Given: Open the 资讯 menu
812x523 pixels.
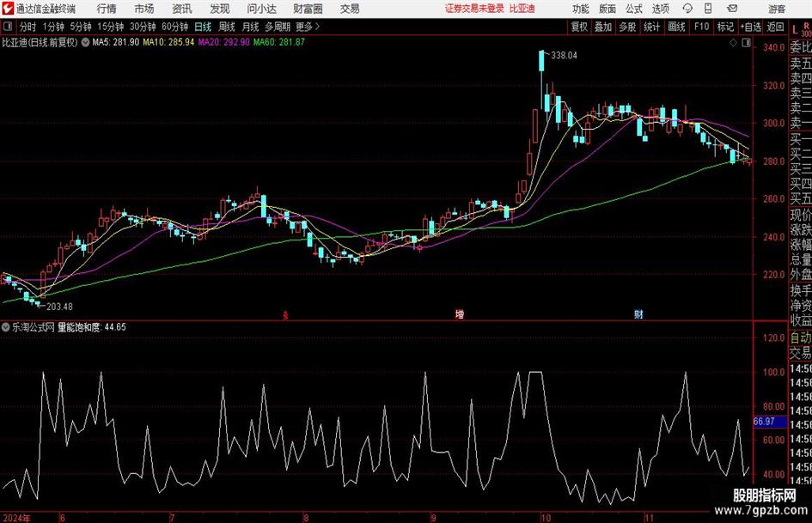Looking at the screenshot, I should [182, 9].
